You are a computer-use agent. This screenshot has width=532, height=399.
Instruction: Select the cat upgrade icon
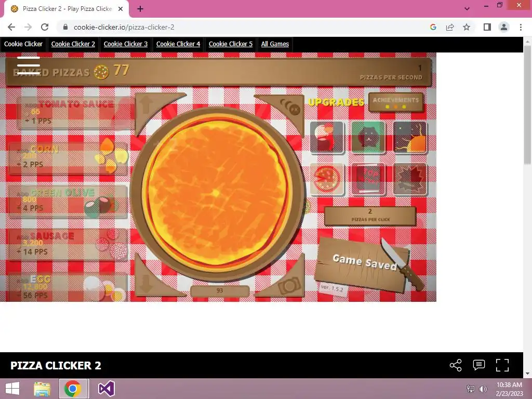tap(368, 137)
